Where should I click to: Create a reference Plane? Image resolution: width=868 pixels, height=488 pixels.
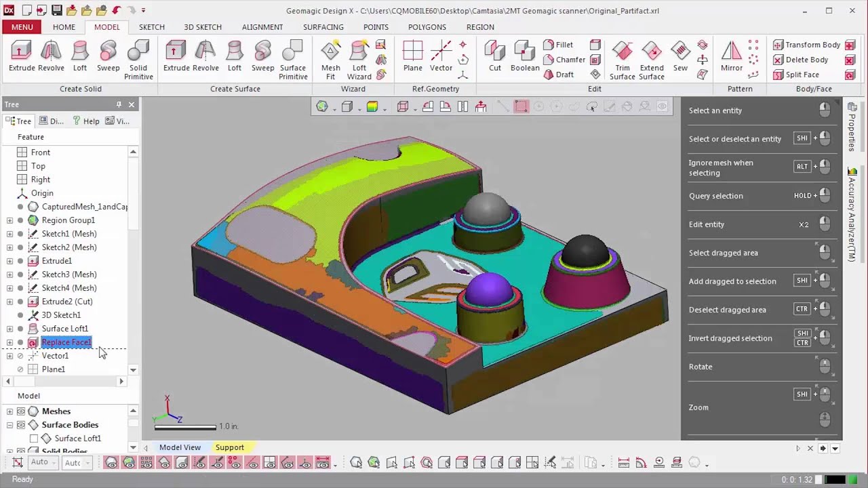click(x=413, y=56)
